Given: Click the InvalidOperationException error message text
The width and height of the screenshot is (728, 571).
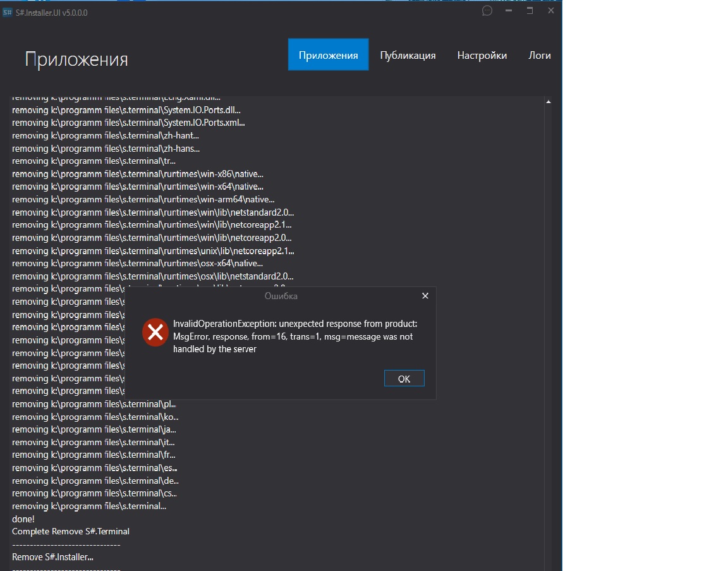Looking at the screenshot, I should click(294, 336).
